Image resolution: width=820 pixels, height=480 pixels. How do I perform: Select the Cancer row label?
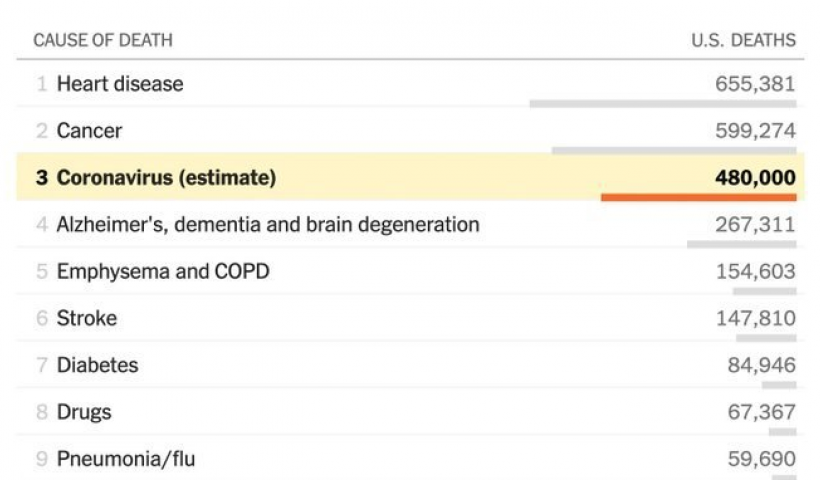tap(89, 131)
